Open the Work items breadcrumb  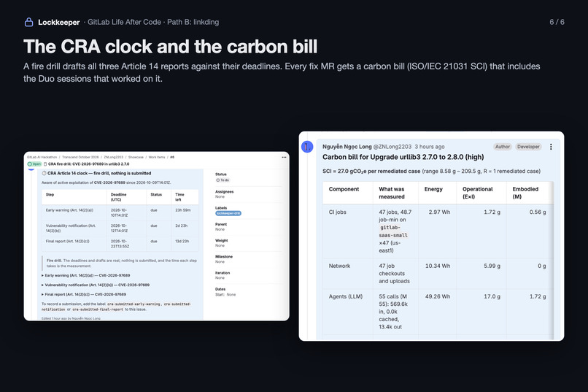(x=157, y=157)
